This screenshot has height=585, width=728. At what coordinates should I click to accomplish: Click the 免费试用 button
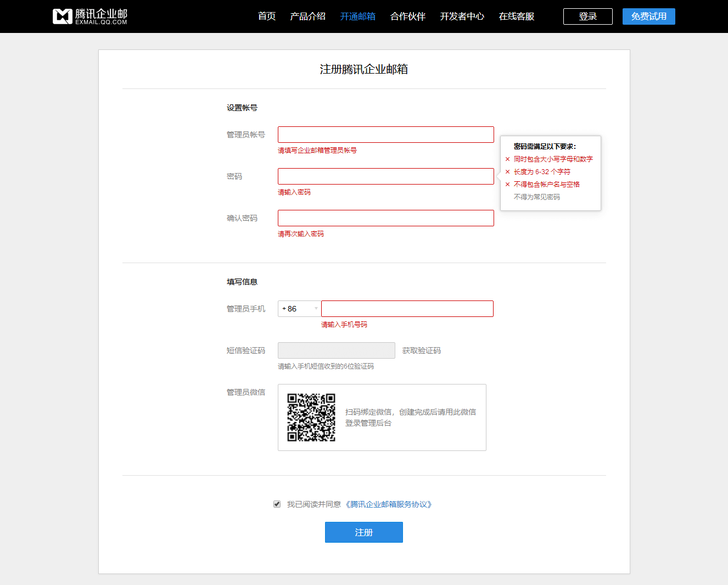[649, 16]
